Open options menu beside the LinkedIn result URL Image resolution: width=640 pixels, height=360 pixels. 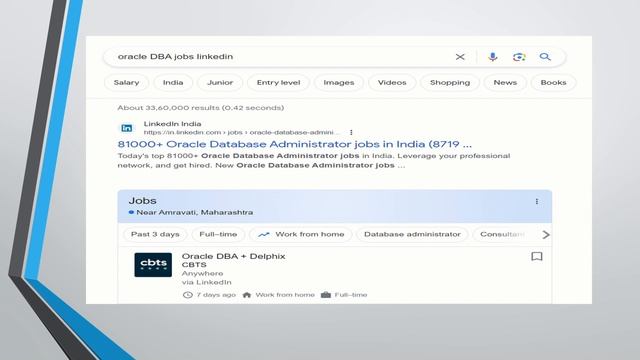pyautogui.click(x=351, y=132)
